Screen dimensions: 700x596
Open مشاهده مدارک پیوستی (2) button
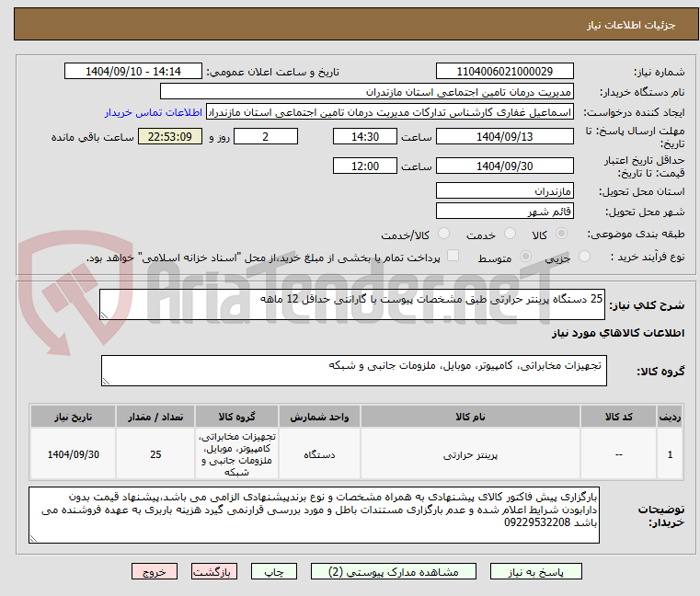point(394,571)
